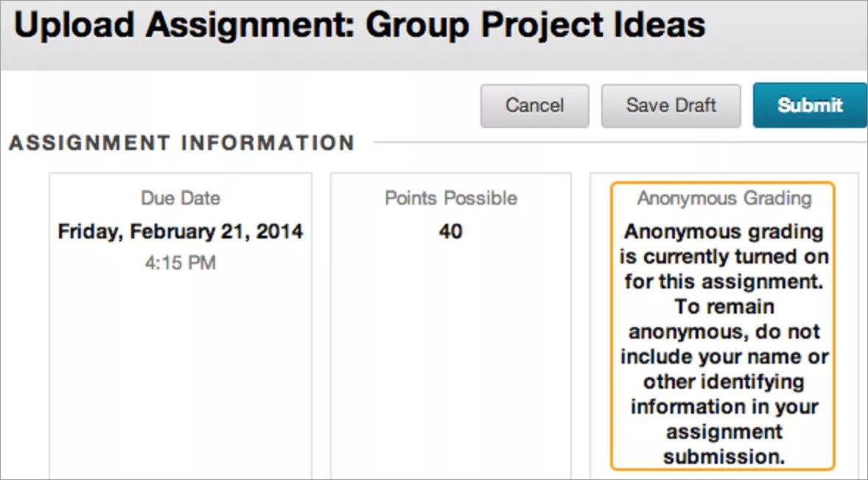Click the Due Date label

180,198
